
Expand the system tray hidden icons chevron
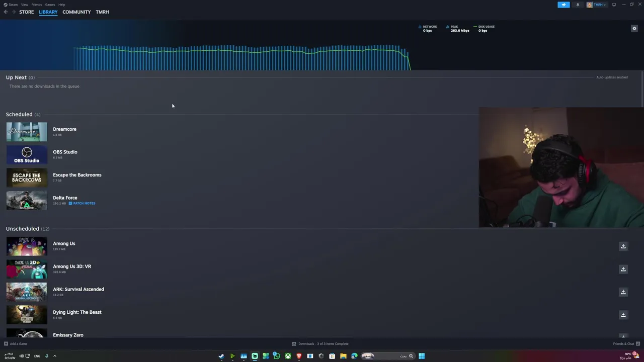(55, 356)
